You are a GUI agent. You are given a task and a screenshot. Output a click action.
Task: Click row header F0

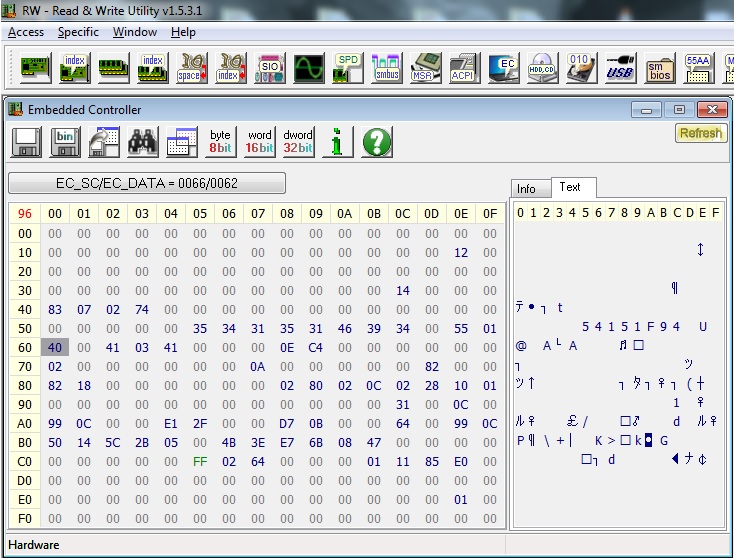coord(25,519)
